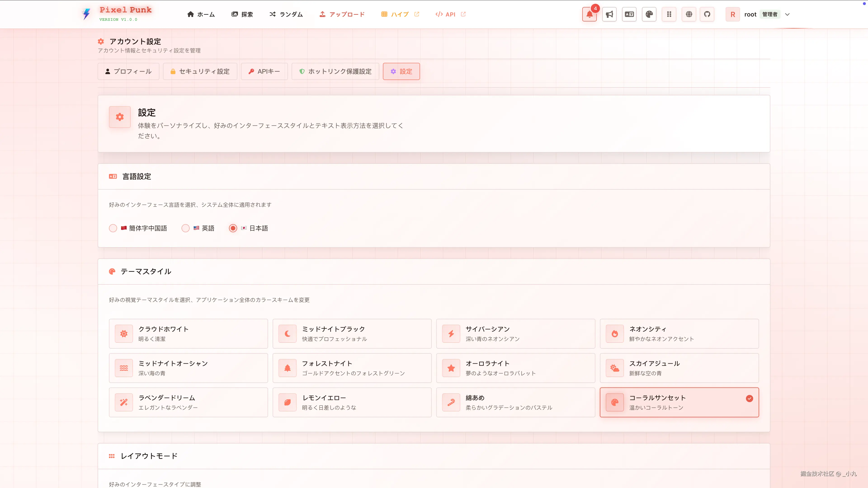868x488 pixels.
Task: Click the announcements megaphone icon
Action: tap(609, 14)
